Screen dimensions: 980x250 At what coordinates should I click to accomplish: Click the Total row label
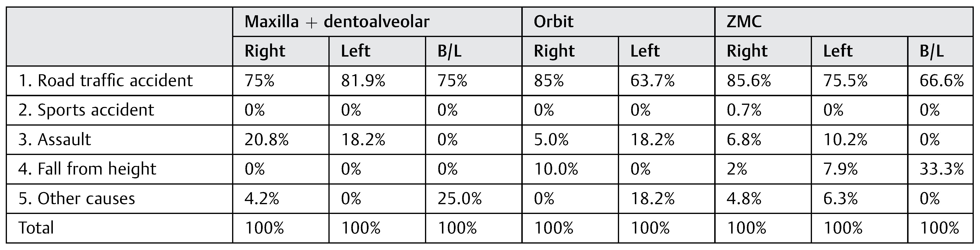tap(36, 228)
